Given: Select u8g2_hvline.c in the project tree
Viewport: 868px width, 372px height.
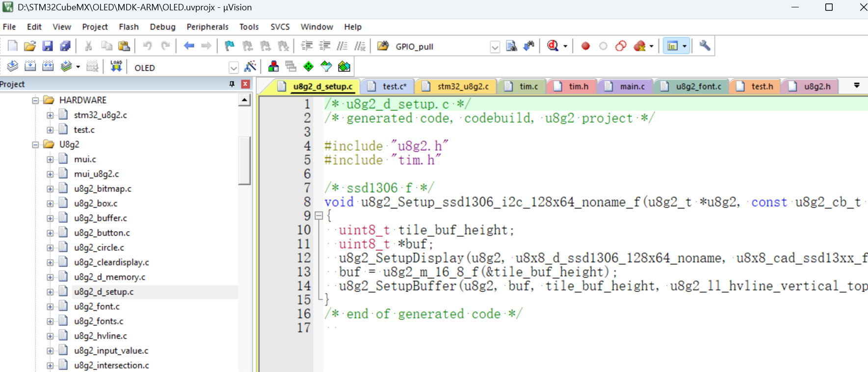Looking at the screenshot, I should [x=101, y=336].
